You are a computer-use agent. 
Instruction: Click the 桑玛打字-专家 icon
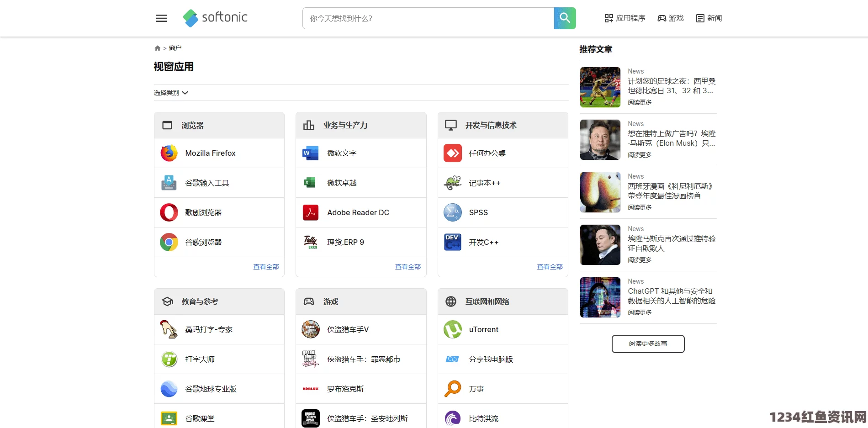(x=169, y=329)
